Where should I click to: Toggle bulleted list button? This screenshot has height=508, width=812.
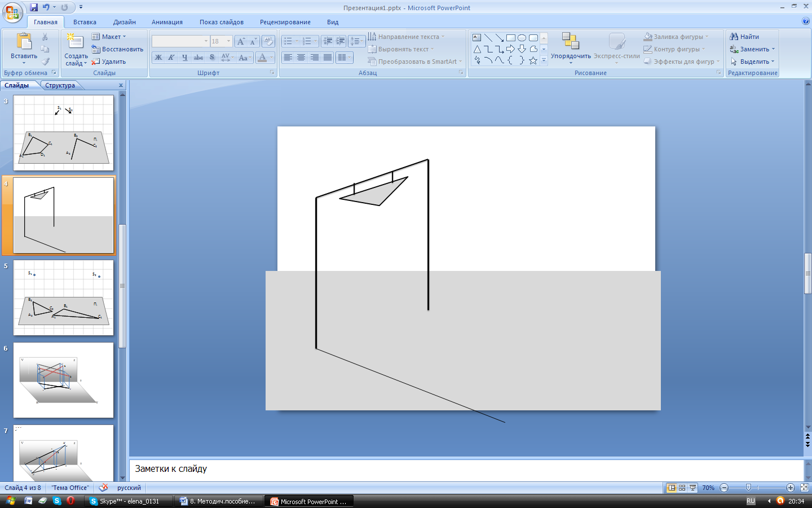click(291, 41)
